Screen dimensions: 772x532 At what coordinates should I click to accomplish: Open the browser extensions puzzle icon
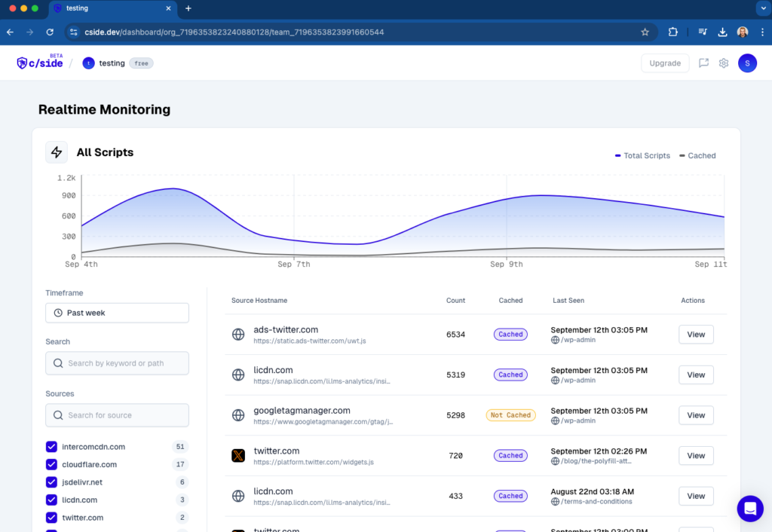(673, 32)
